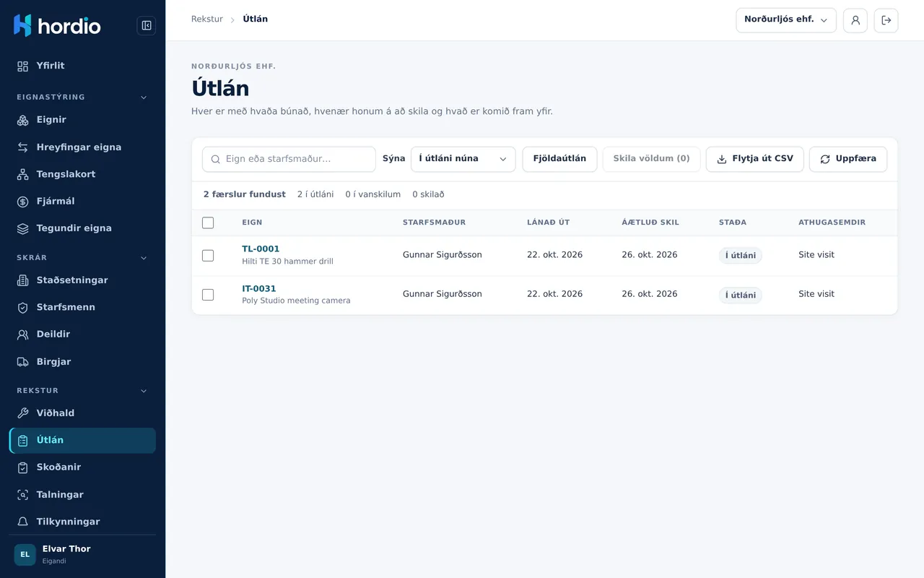Viewport: 924px width, 578px height.
Task: Open Skoðanir in the sidebar
Action: 82,467
